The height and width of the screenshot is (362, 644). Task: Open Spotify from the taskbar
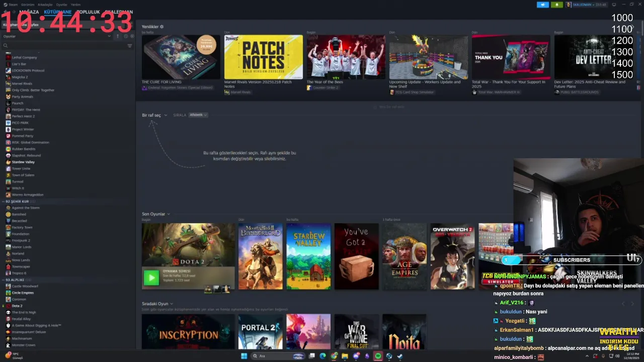378,356
